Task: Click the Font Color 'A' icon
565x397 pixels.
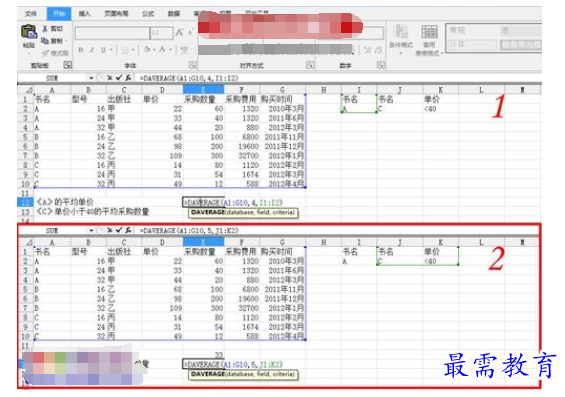Action: (x=162, y=49)
